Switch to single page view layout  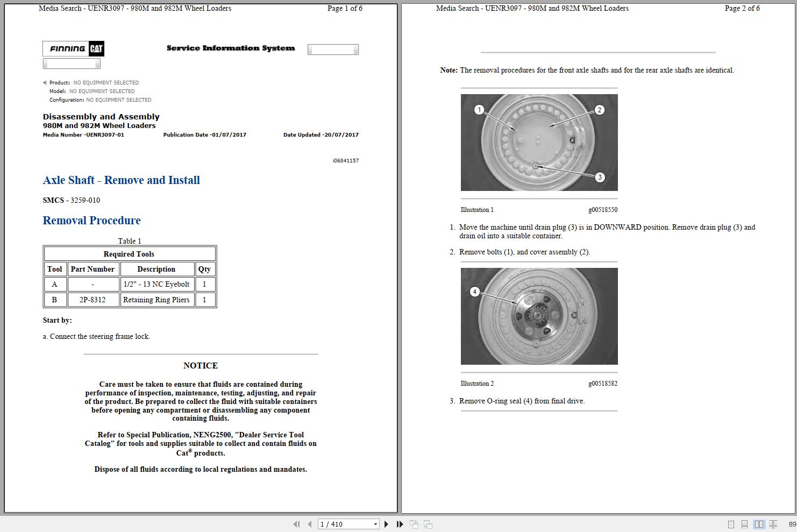[731, 524]
